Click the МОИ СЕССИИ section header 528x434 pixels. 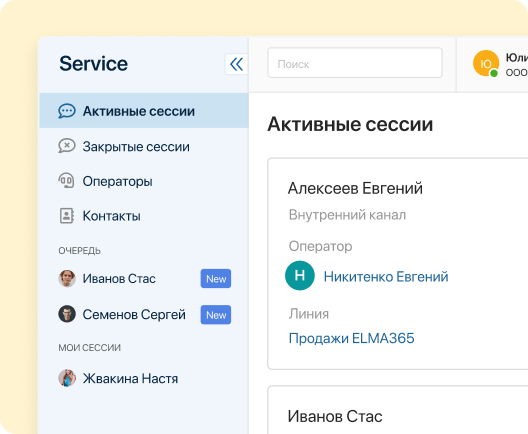coord(90,347)
